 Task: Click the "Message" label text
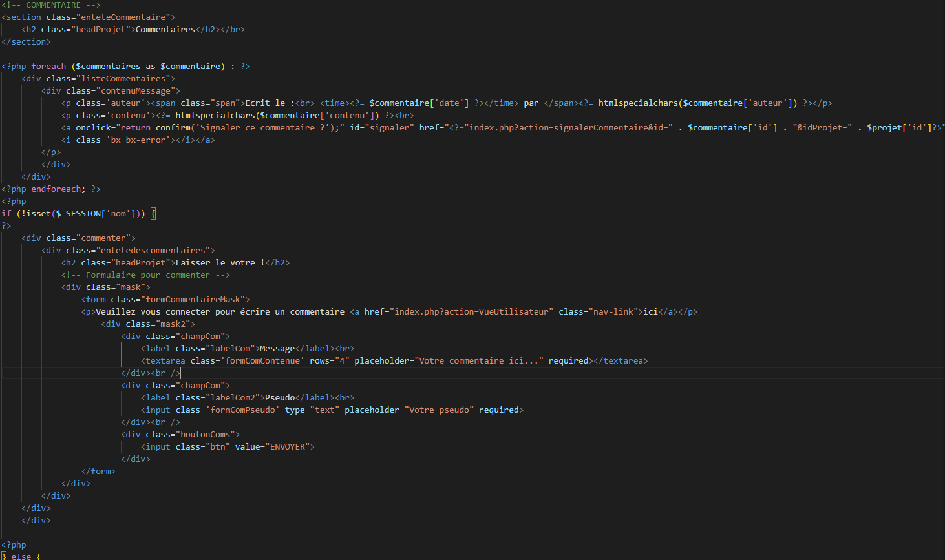pos(277,349)
